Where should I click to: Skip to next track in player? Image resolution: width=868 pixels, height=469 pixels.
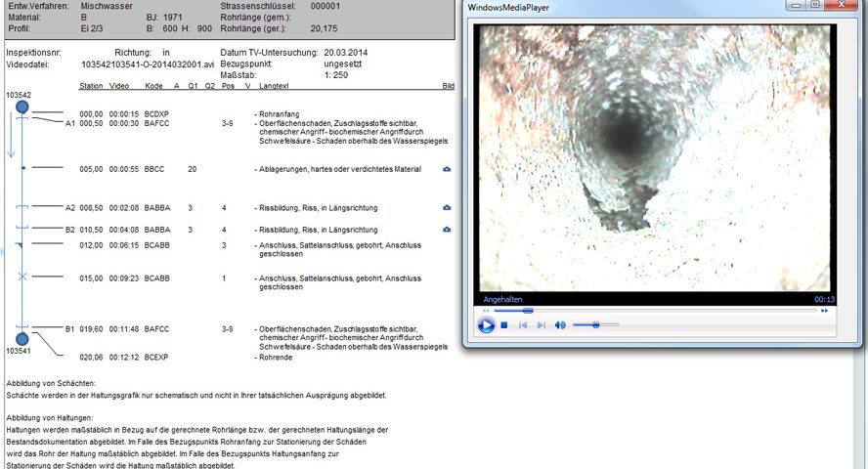(x=542, y=324)
